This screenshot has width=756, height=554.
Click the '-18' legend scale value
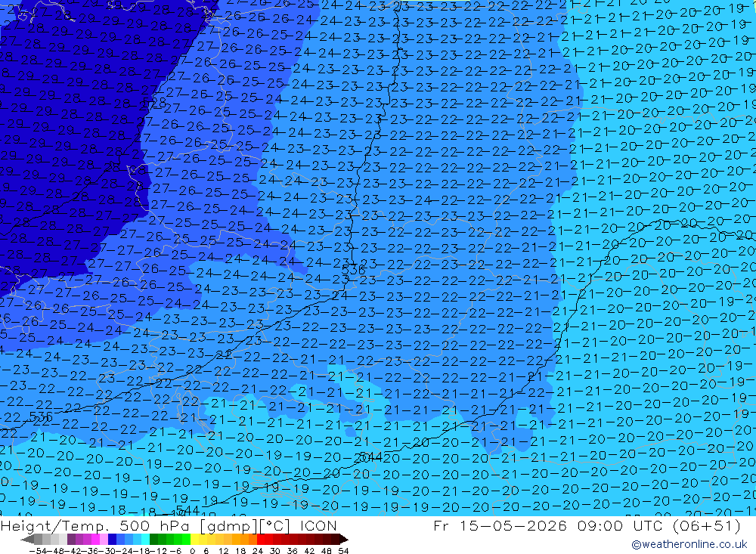[142, 551]
